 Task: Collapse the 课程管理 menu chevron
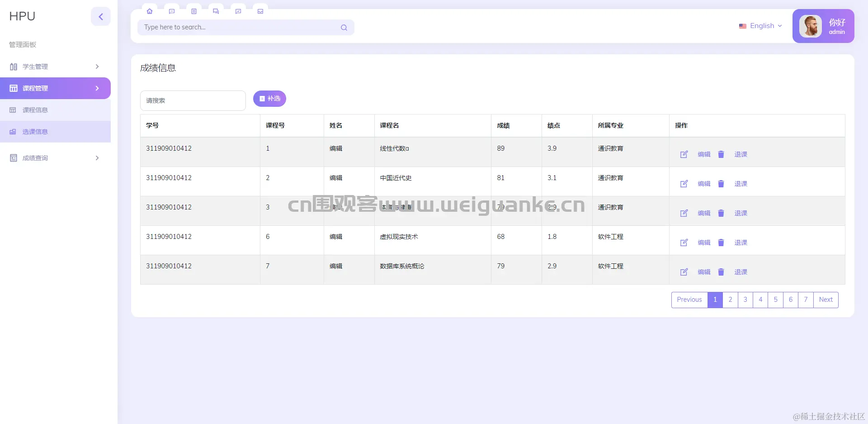click(x=97, y=88)
